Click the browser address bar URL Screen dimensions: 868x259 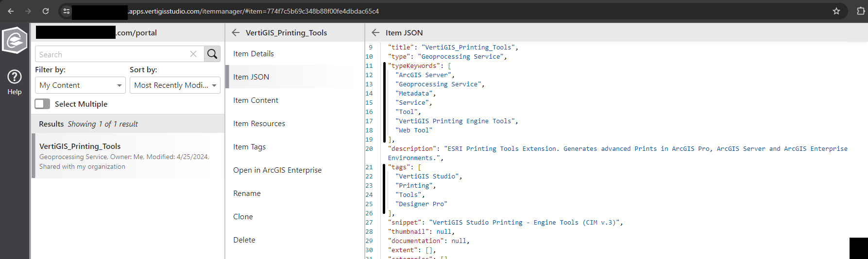pos(253,11)
